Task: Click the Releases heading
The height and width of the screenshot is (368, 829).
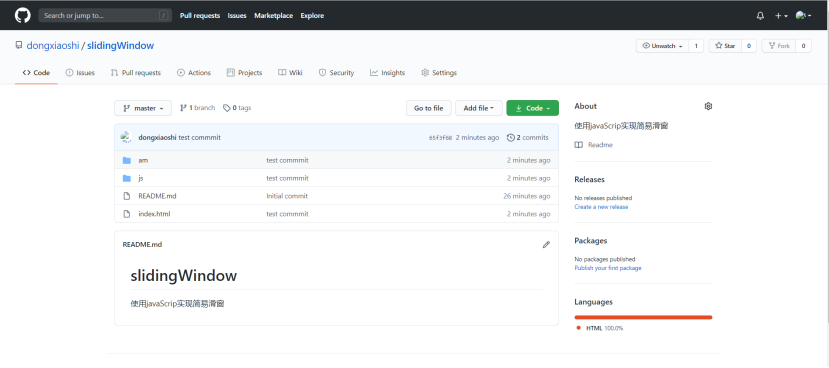Action: pyautogui.click(x=589, y=180)
